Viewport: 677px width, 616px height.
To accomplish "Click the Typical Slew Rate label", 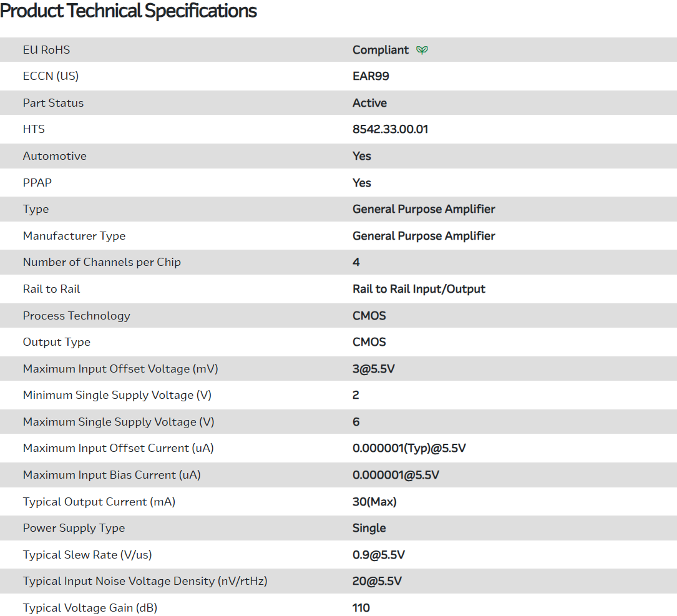I will (87, 555).
